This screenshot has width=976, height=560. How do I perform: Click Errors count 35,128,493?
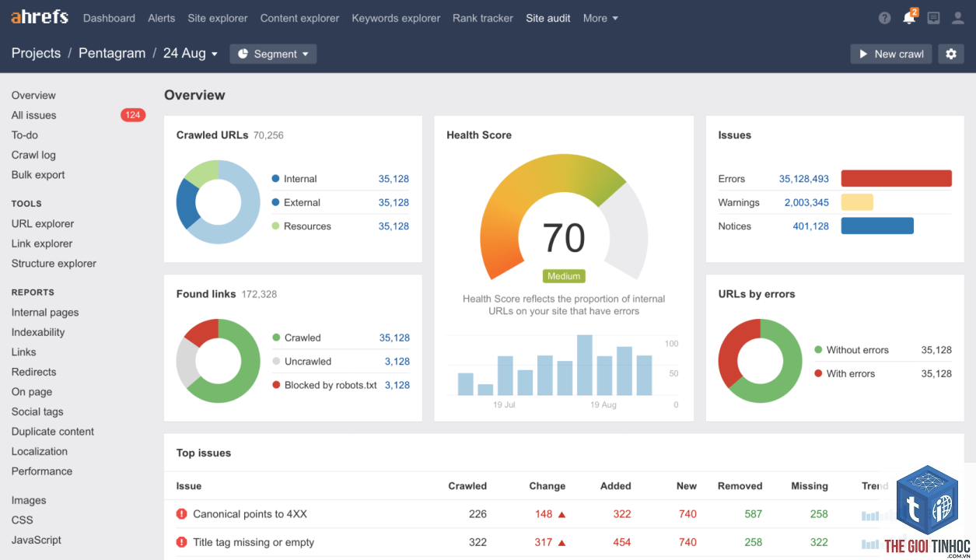pyautogui.click(x=803, y=179)
